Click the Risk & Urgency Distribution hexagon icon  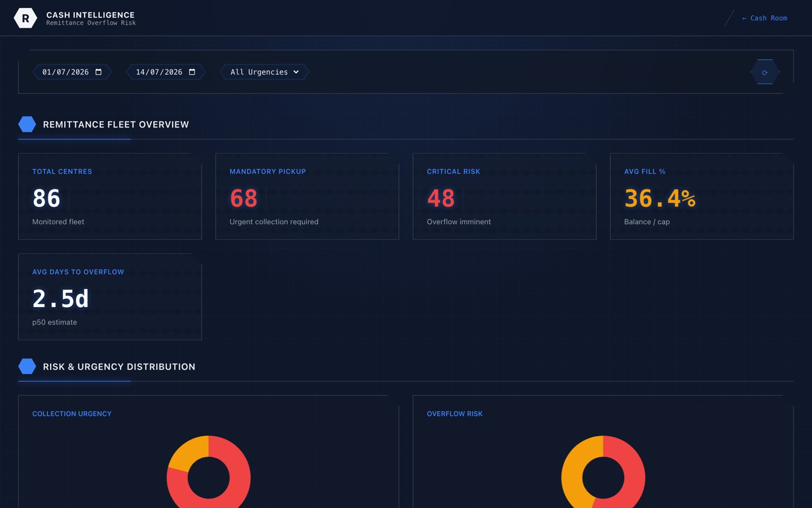[27, 366]
